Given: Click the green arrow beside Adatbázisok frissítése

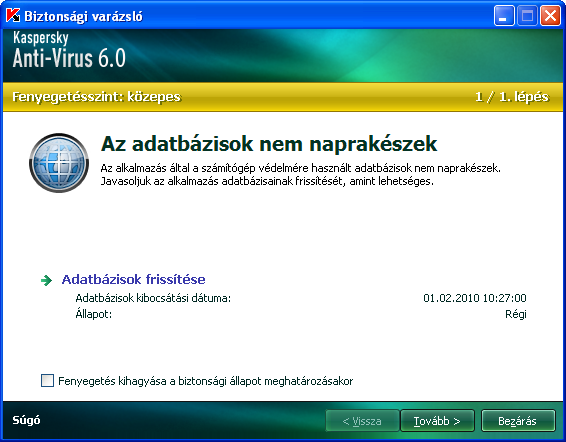Looking at the screenshot, I should pos(47,280).
